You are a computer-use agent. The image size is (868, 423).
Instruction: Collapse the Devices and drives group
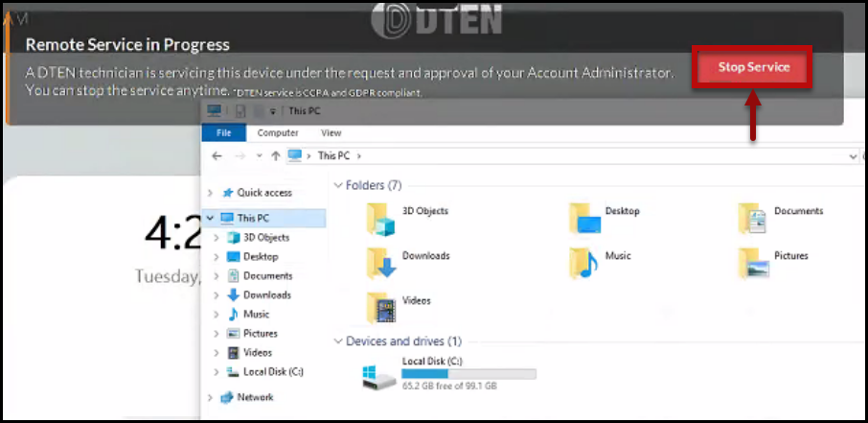click(x=338, y=341)
